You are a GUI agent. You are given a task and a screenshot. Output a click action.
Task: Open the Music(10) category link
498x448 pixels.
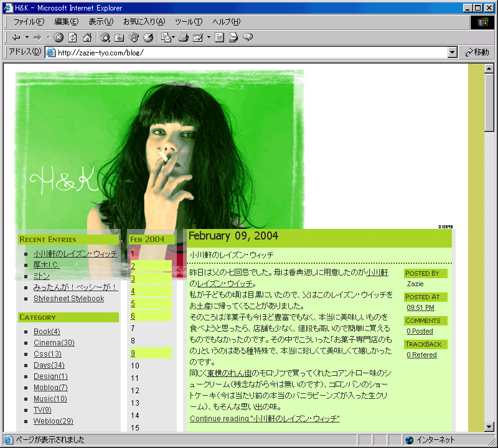[x=50, y=399]
